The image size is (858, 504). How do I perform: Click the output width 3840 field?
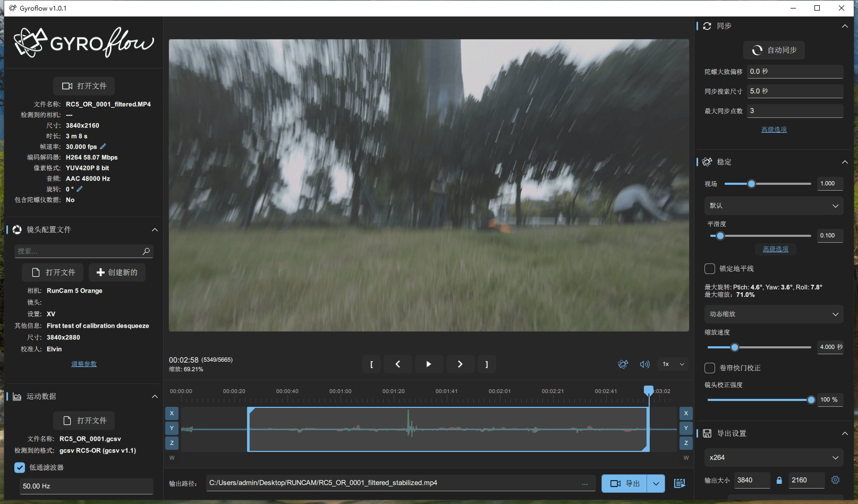coord(752,480)
